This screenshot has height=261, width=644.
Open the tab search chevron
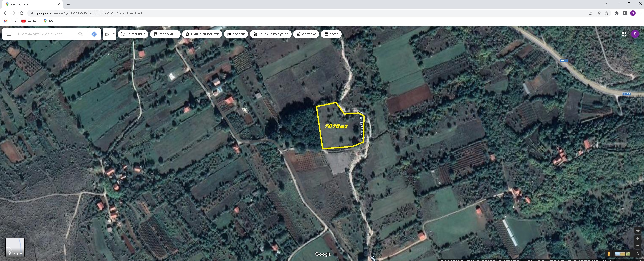tap(606, 4)
